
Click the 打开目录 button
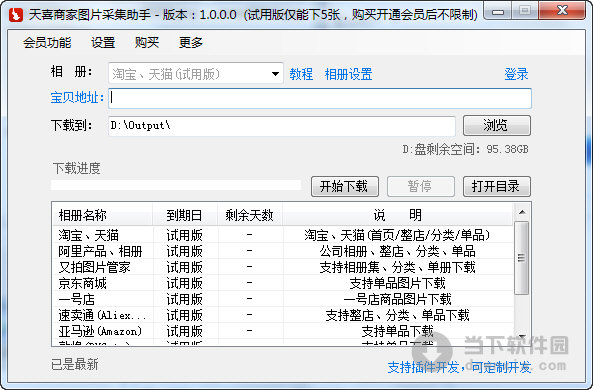(x=497, y=186)
